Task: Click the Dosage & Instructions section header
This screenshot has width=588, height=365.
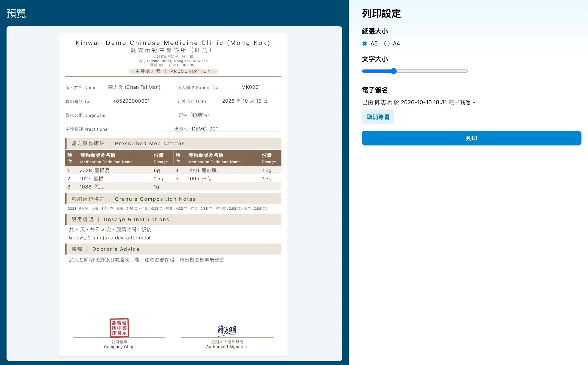Action: point(173,219)
